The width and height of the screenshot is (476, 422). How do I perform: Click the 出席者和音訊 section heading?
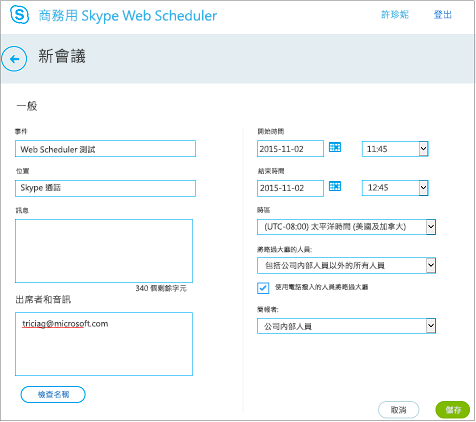(x=43, y=300)
